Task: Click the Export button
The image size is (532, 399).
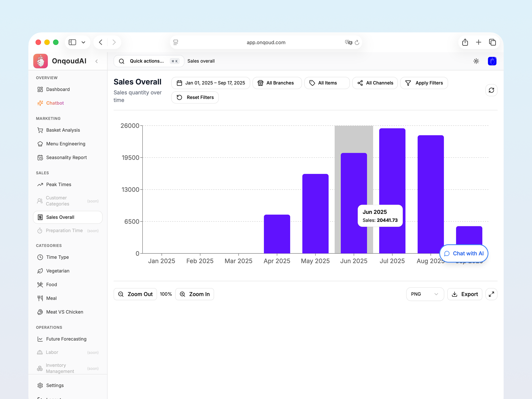Action: pos(464,294)
